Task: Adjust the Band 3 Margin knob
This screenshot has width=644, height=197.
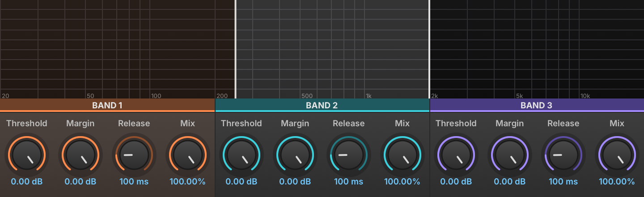Action: 510,154
